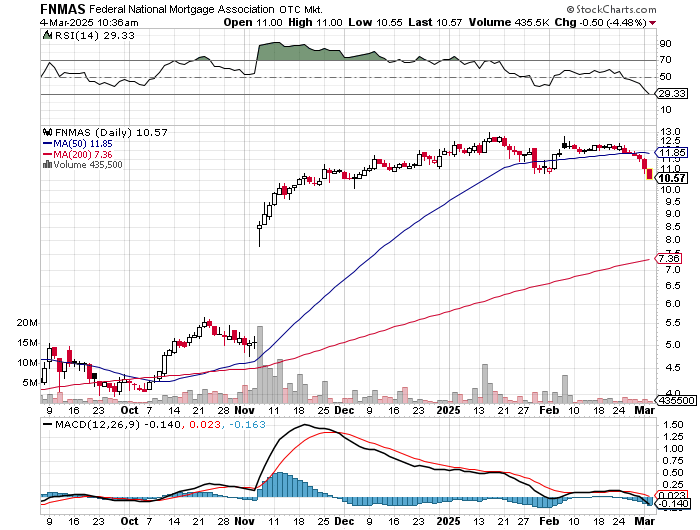Click the 29.33 RSI value tag

click(x=672, y=94)
